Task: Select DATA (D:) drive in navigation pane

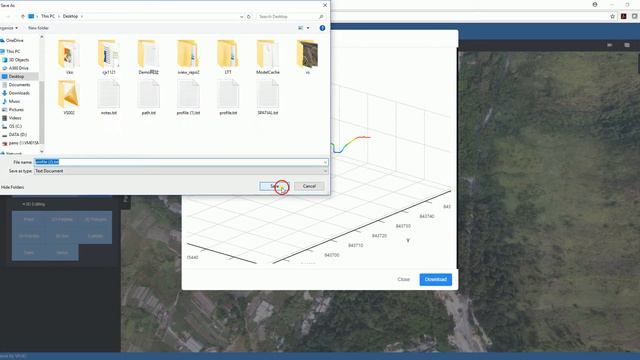Action: point(18,135)
